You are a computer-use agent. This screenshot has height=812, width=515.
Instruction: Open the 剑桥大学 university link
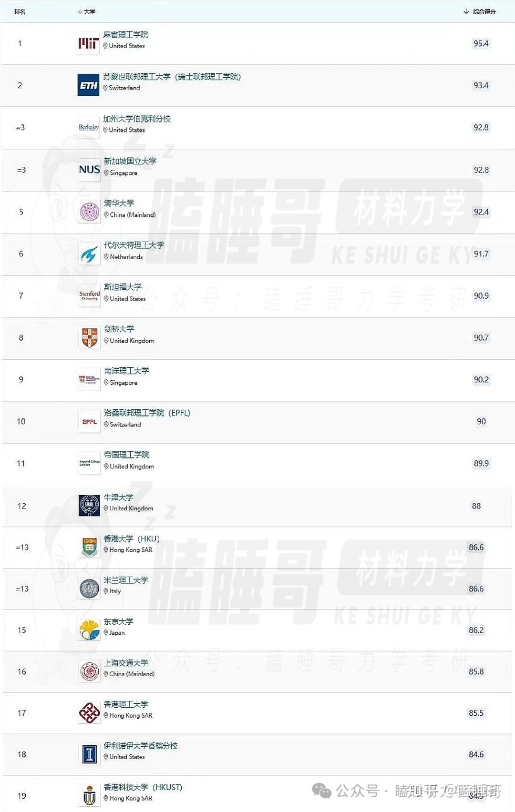pyautogui.click(x=119, y=329)
